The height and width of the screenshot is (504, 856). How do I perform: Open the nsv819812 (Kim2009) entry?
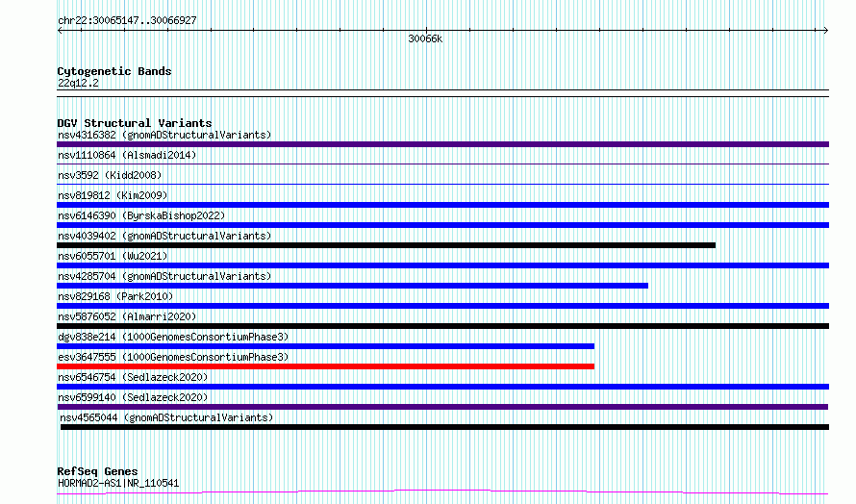tap(113, 195)
